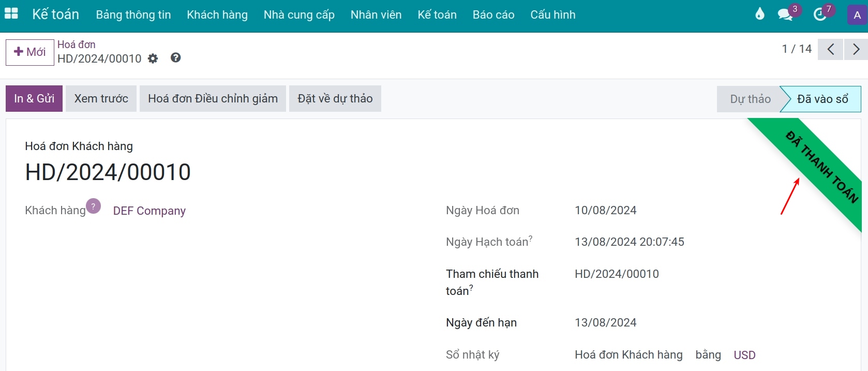Viewport: 868px width, 371px height.
Task: Open the apps grid home menu icon
Action: [x=11, y=14]
